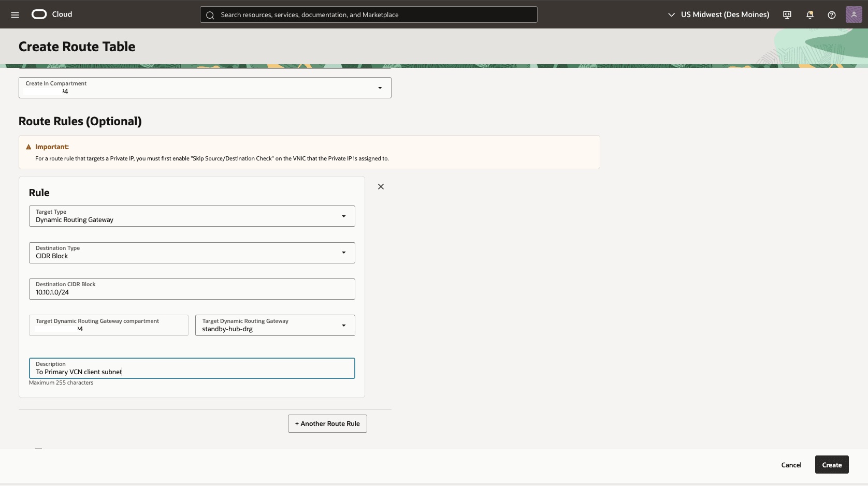Viewport: 868px width, 486px height.
Task: Dismiss the Rule with the X icon
Action: [381, 186]
